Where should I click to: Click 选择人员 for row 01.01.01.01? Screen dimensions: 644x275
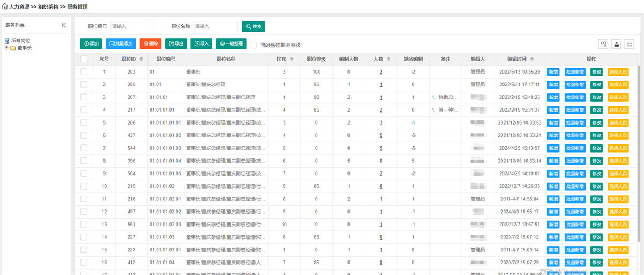(x=618, y=110)
